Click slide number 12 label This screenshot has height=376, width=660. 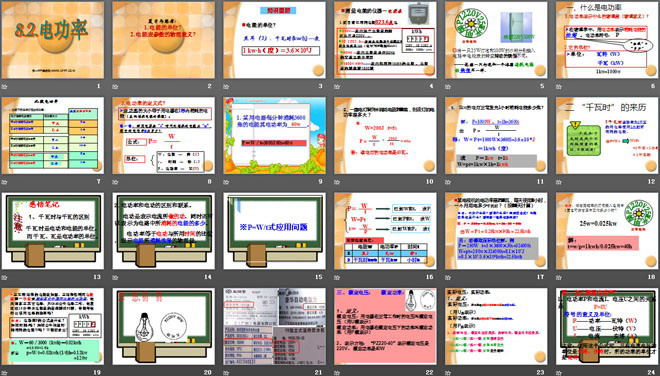652,181
